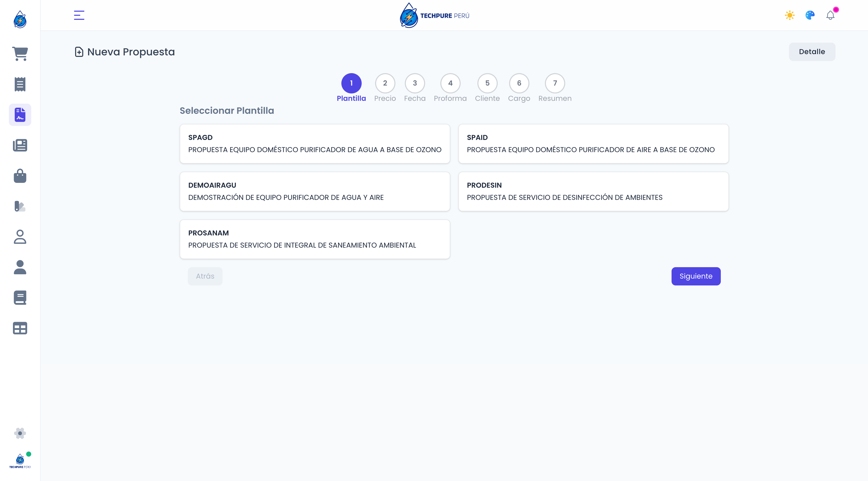The image size is (868, 481).
Task: Open the theme color palette icon
Action: [810, 15]
